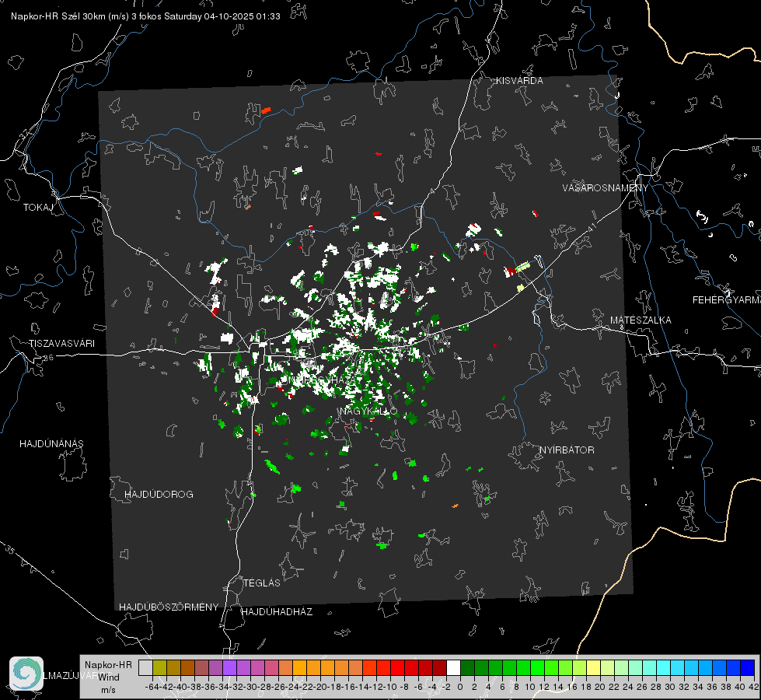This screenshot has height=700, width=761.
Task: Click the NYÍRBÁTOR town label
Action: point(567,450)
